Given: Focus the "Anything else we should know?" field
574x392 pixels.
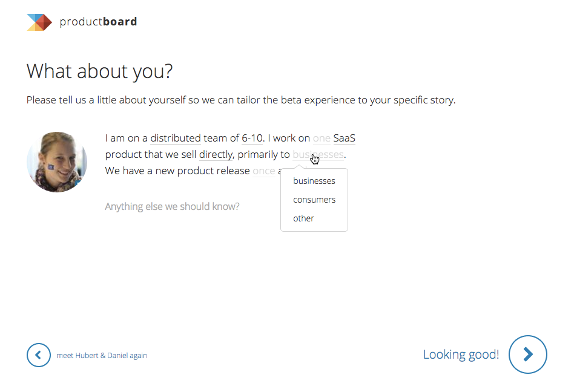Looking at the screenshot, I should [172, 207].
